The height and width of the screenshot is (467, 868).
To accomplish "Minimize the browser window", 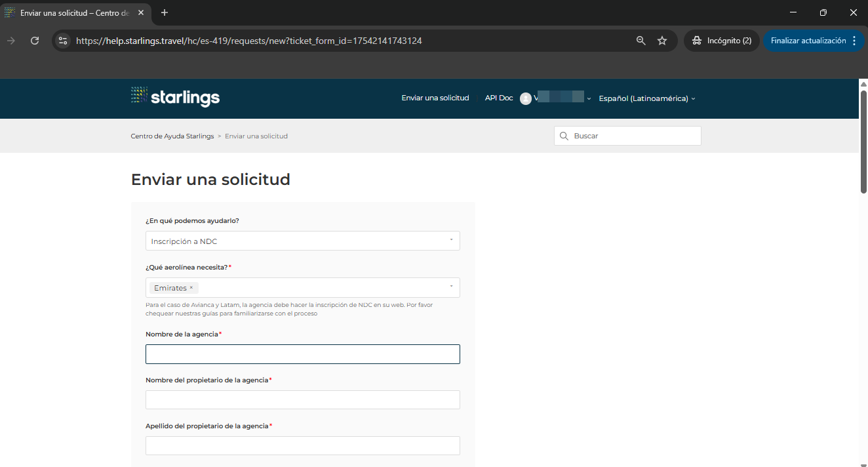I will 793,12.
